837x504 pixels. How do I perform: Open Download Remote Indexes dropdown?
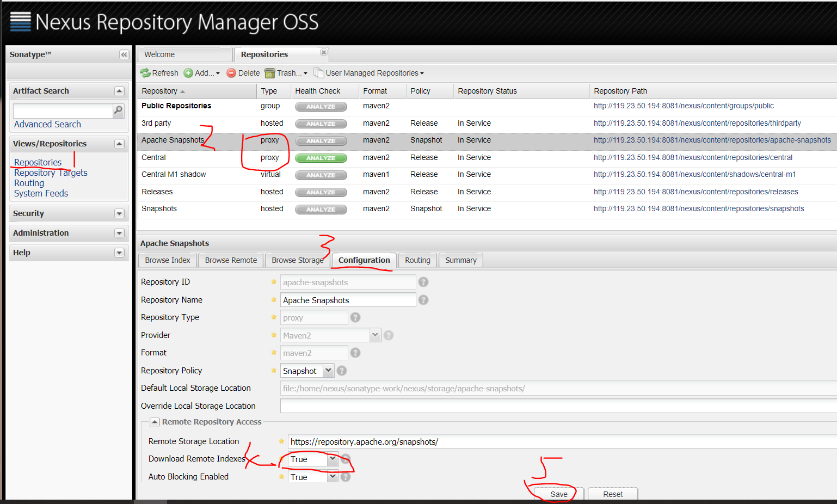pos(333,459)
